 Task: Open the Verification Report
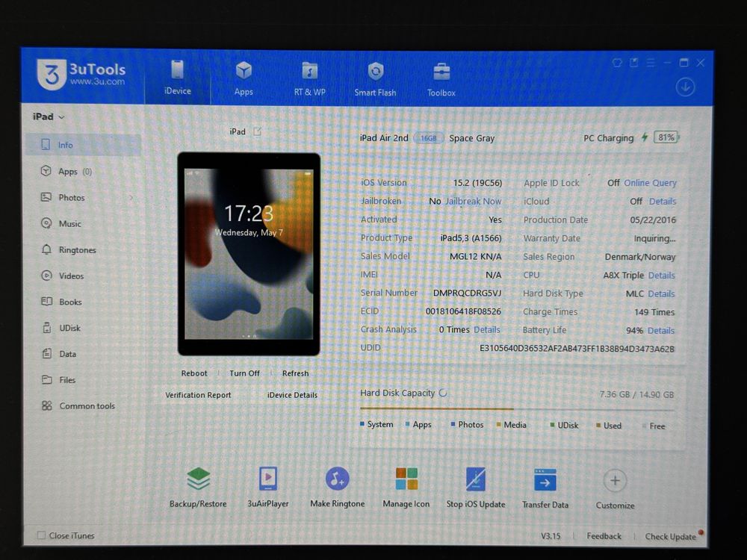point(198,395)
